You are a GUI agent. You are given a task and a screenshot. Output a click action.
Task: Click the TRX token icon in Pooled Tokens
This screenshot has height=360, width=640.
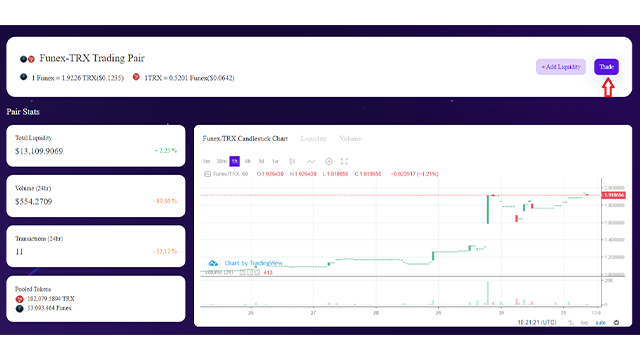click(x=19, y=299)
